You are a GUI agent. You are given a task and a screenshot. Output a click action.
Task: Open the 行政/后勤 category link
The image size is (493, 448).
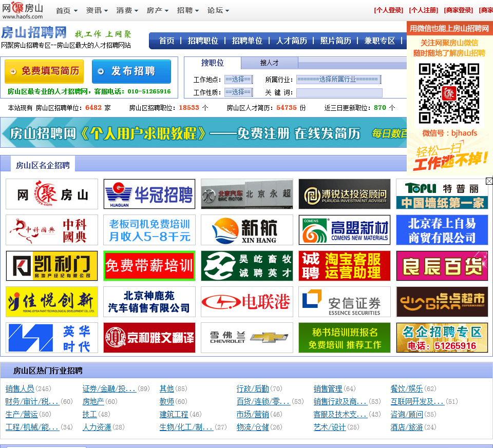(253, 389)
